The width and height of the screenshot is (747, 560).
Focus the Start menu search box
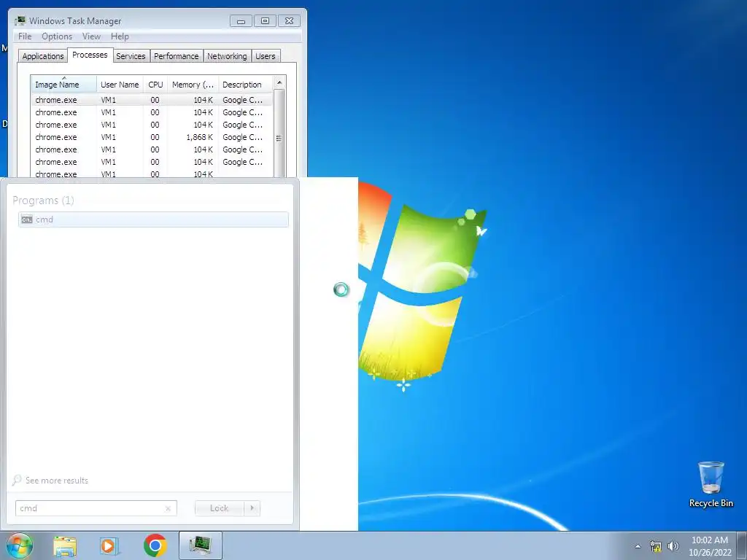coord(96,508)
